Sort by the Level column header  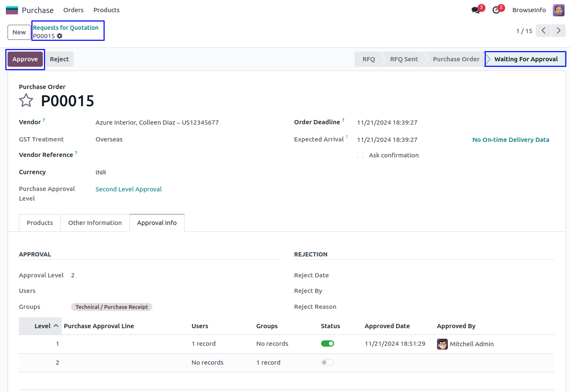[x=42, y=326]
